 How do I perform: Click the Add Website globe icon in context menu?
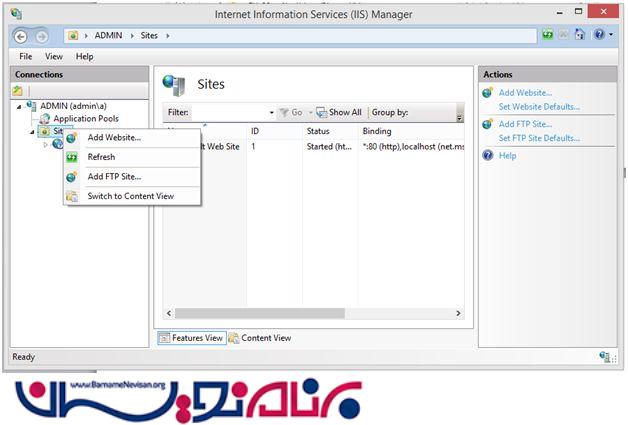tap(71, 138)
